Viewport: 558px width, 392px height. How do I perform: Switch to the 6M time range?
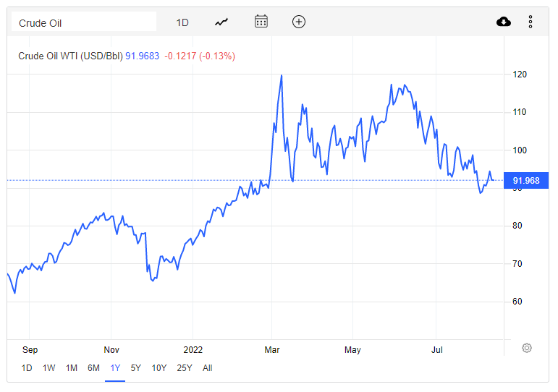click(93, 368)
